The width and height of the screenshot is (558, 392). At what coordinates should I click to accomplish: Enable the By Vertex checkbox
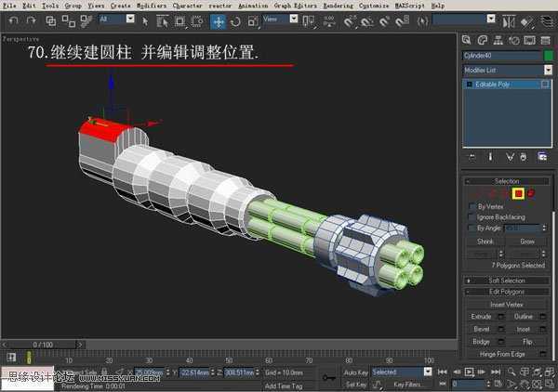click(x=472, y=206)
